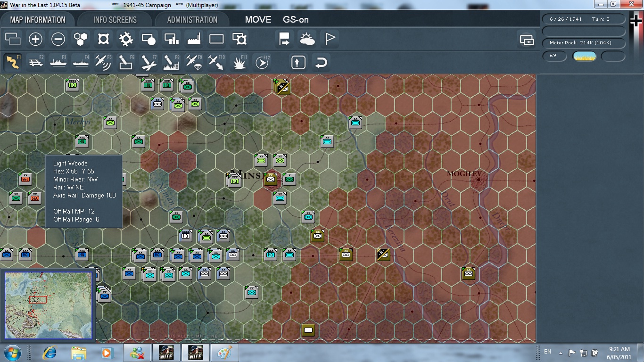Screen dimensions: 644x362
Task: Click the sunny wheat-field weather indicator
Action: click(584, 56)
